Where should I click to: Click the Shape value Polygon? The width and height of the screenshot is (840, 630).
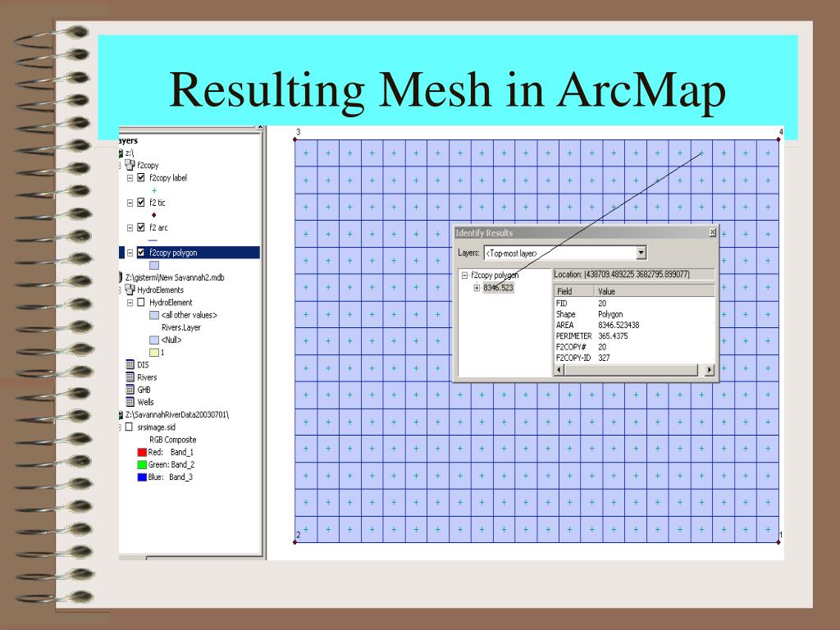610,314
